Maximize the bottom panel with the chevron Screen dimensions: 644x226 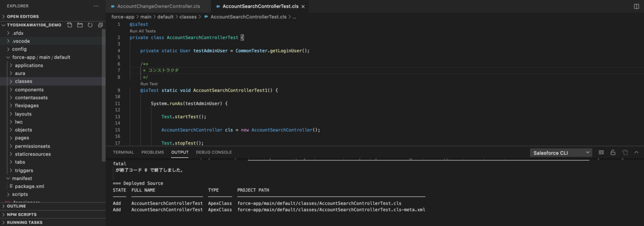[636, 152]
